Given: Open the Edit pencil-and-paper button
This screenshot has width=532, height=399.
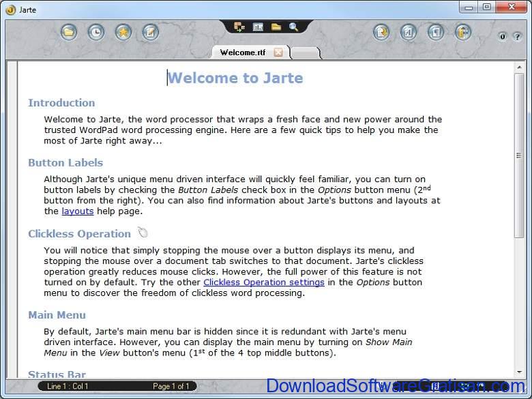Looking at the screenshot, I should (x=150, y=33).
